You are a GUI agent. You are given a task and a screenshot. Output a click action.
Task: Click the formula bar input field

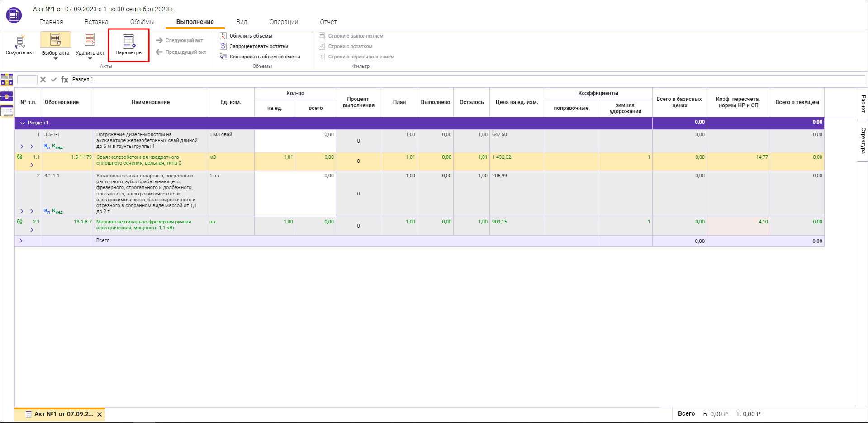(x=466, y=80)
